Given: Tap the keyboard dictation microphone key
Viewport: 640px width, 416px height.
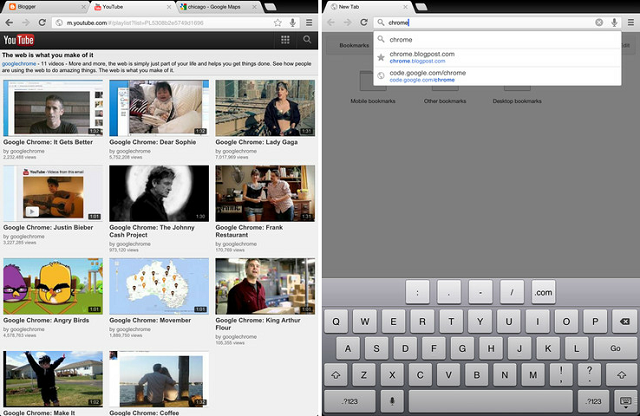Looking at the screenshot, I should coord(392,401).
